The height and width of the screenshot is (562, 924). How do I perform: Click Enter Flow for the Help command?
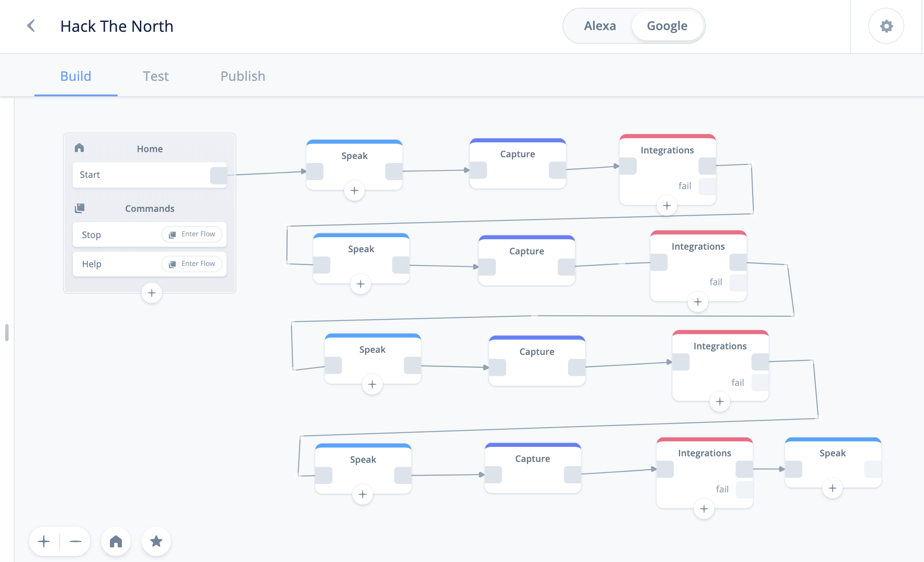tap(192, 264)
